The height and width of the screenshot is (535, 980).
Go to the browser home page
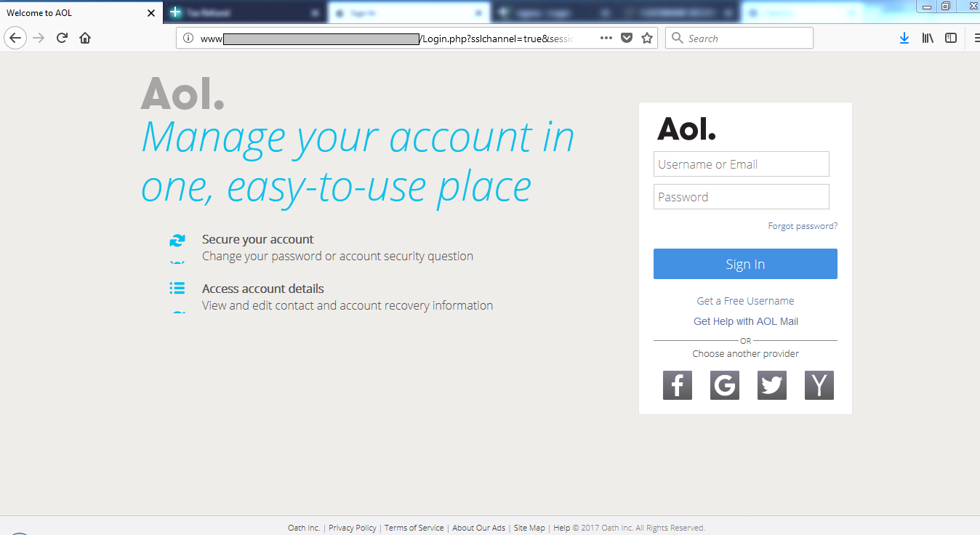click(x=85, y=39)
